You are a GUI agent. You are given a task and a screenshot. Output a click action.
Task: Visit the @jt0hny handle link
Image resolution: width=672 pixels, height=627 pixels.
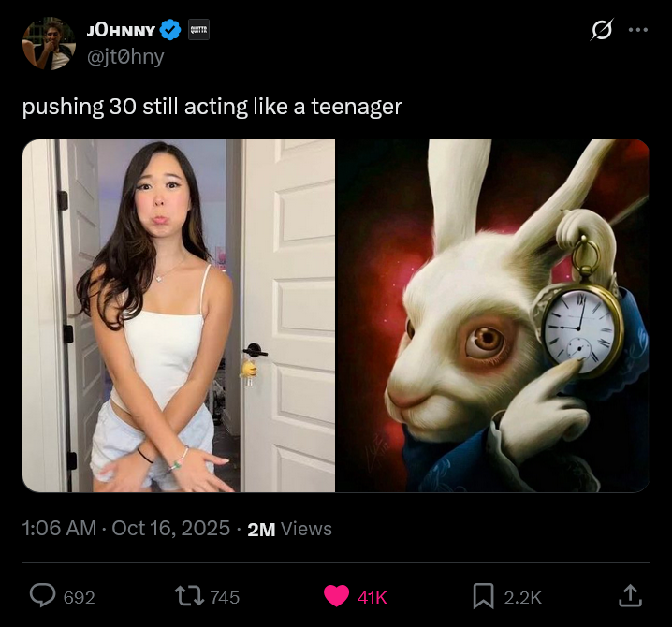(125, 57)
